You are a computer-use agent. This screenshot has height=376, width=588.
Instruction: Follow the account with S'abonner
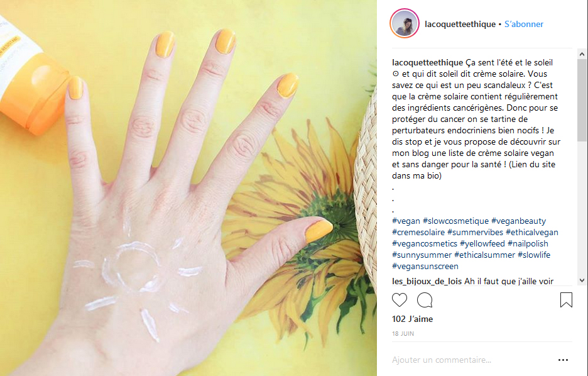(x=523, y=24)
